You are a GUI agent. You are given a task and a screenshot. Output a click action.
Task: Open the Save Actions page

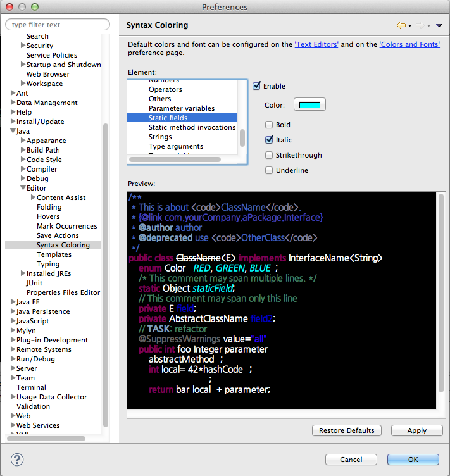pyautogui.click(x=58, y=235)
